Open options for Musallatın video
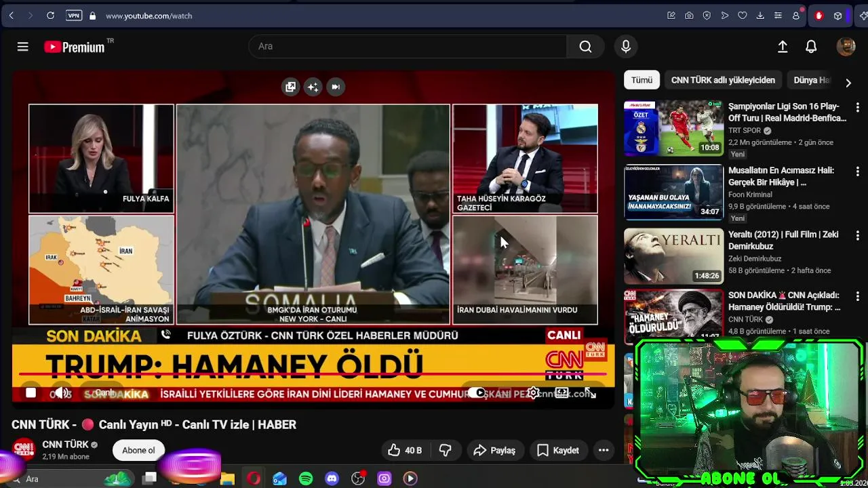 pos(857,171)
